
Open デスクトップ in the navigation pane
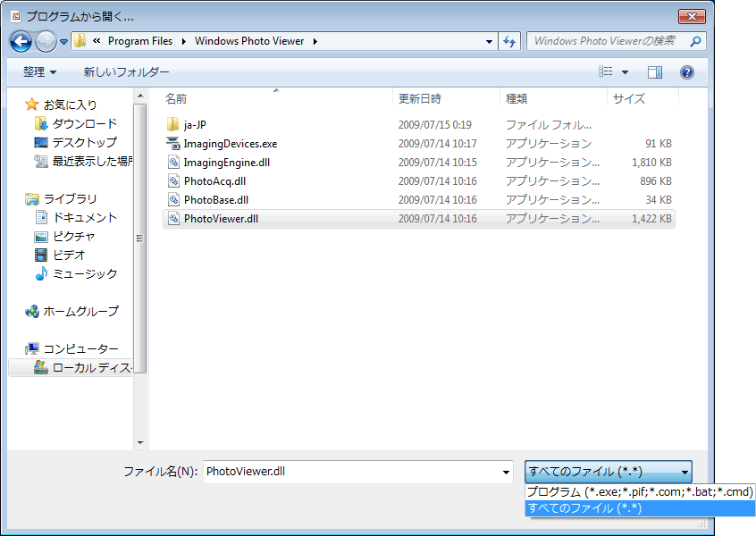[x=84, y=142]
